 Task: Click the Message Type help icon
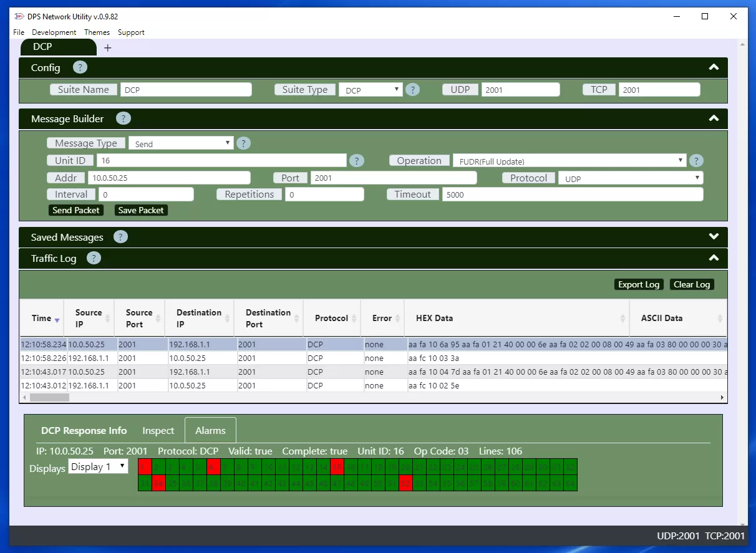click(244, 143)
